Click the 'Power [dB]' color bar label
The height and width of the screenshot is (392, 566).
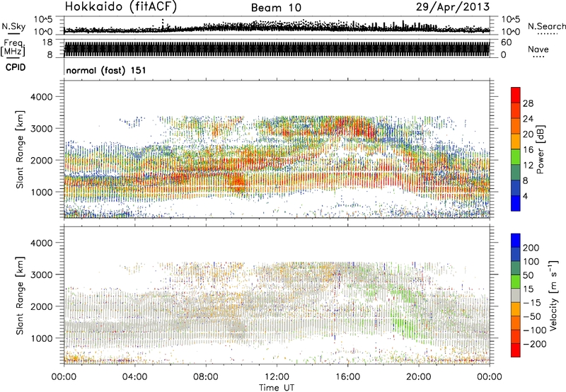pyautogui.click(x=541, y=149)
